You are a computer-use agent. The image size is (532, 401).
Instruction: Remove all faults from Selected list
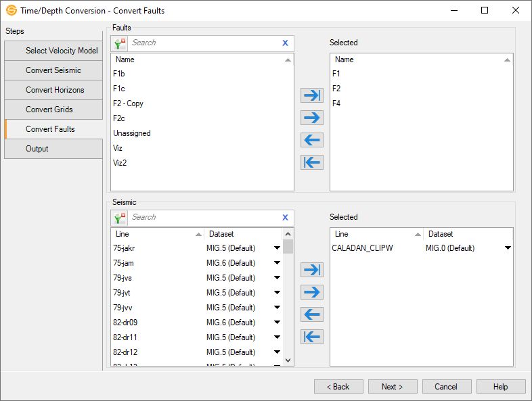(312, 162)
